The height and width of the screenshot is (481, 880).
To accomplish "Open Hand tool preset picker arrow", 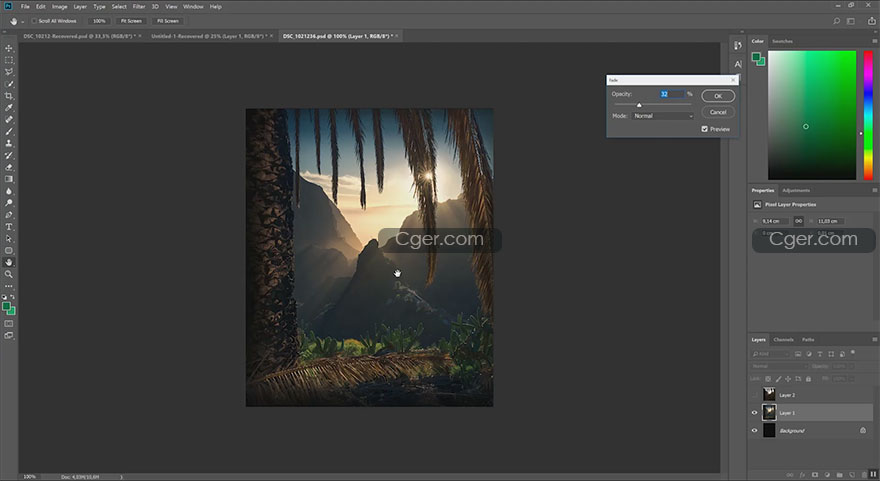I will pos(22,21).
